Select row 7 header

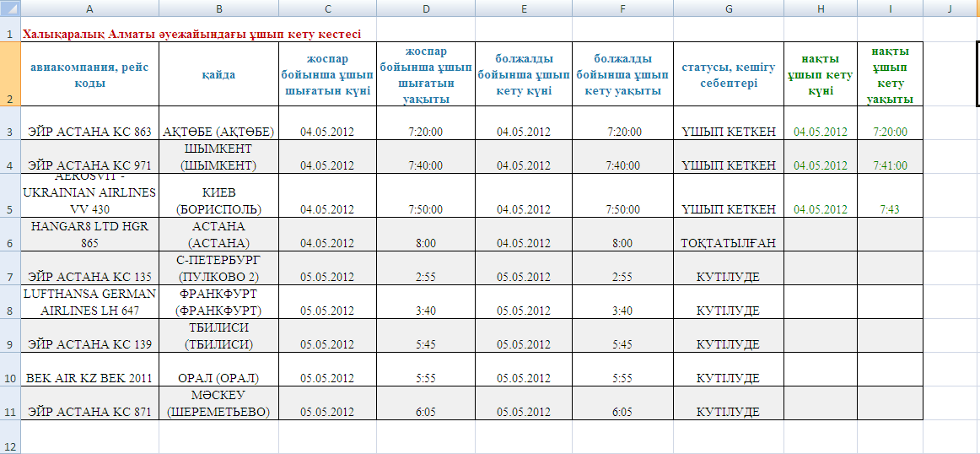click(x=10, y=268)
